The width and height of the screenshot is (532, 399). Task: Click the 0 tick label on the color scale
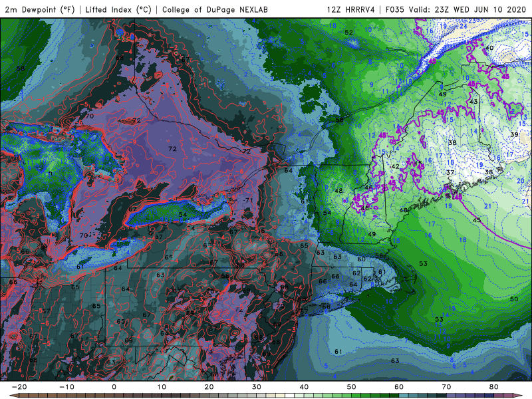114,386
